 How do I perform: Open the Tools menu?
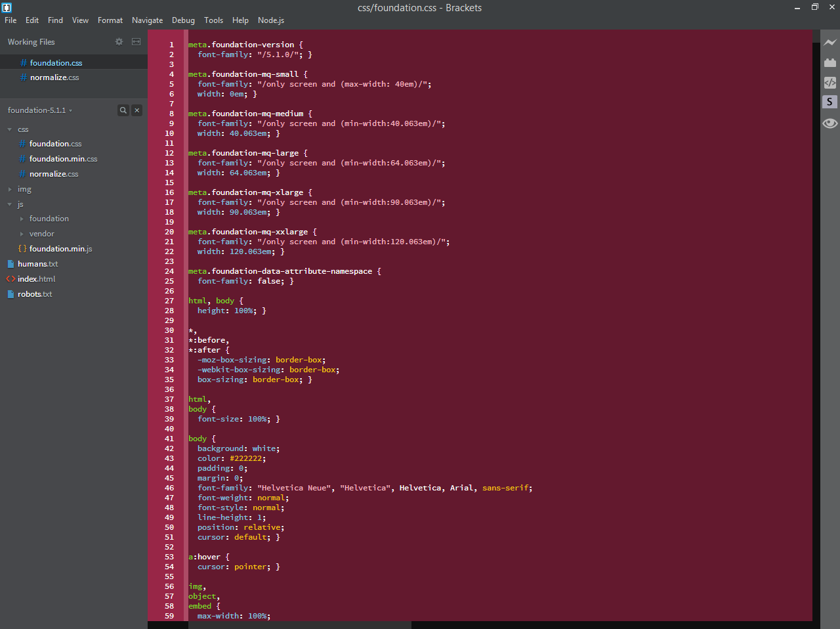213,20
